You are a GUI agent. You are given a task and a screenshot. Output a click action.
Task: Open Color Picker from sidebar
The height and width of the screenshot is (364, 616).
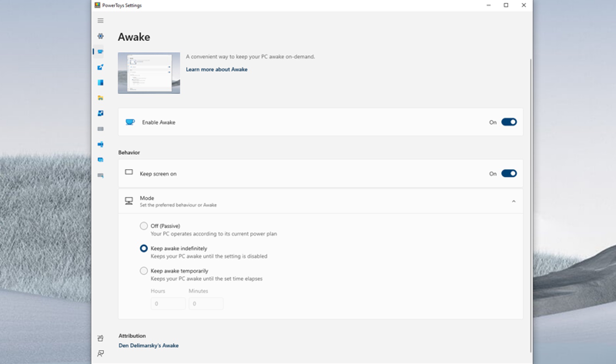100,67
